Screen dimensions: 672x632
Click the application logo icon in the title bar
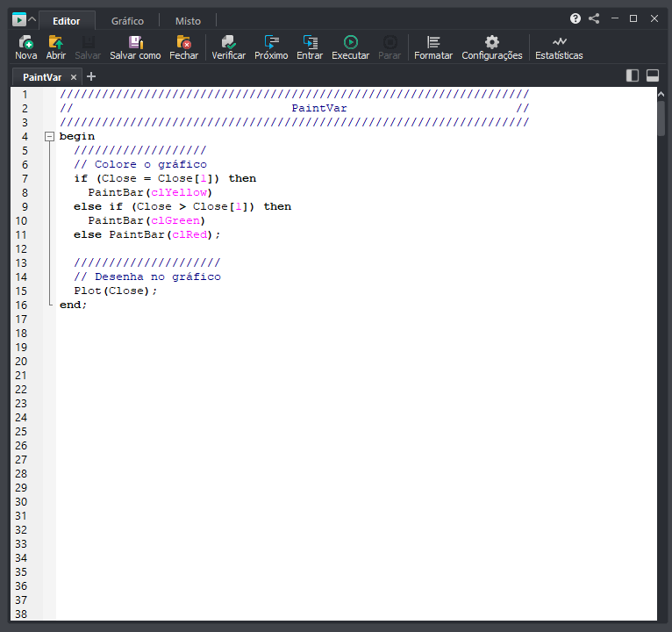(18, 19)
